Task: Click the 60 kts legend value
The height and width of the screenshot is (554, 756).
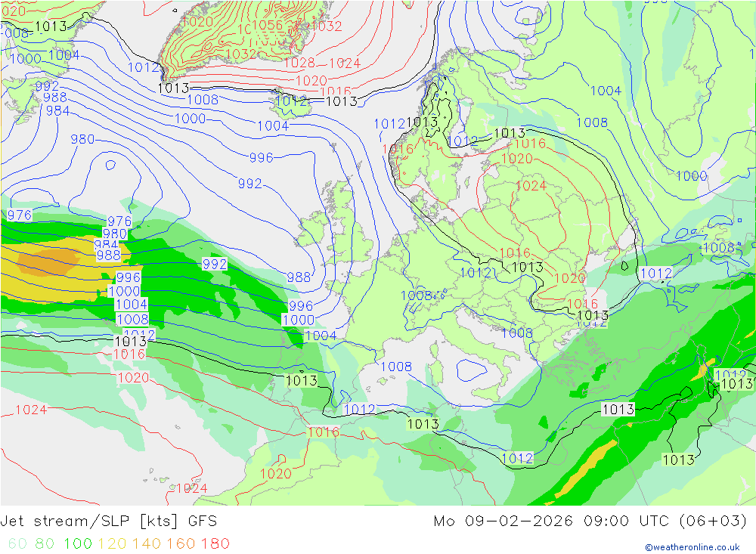Action: coord(17,543)
